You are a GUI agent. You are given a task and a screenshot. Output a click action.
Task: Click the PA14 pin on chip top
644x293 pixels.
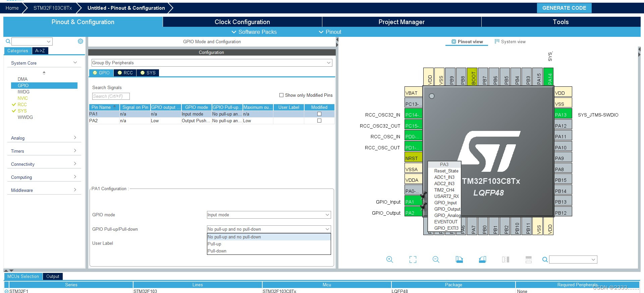(x=549, y=77)
